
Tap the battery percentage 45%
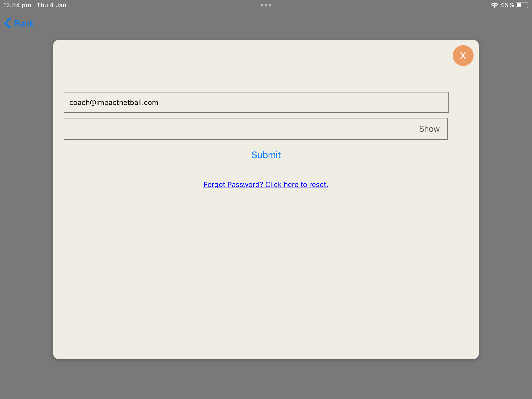[507, 5]
